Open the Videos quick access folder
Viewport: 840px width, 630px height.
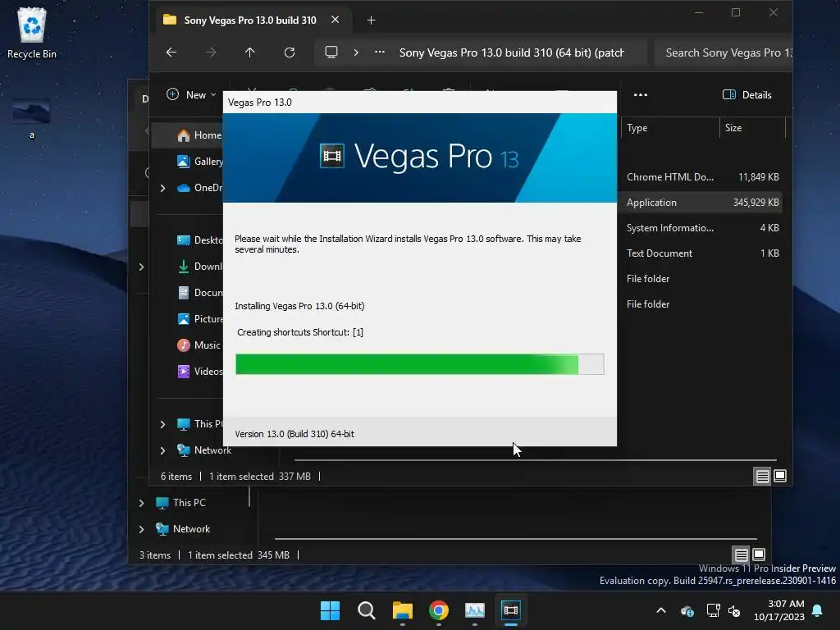pos(199,372)
